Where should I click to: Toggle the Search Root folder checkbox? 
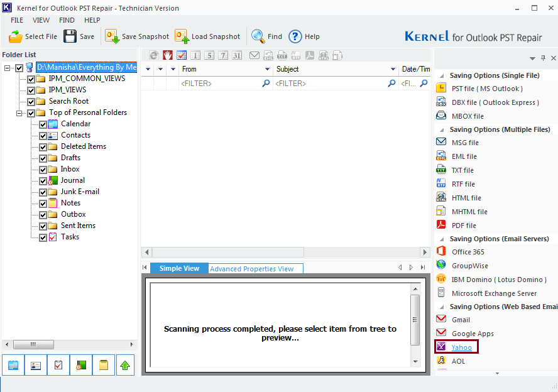coord(31,102)
